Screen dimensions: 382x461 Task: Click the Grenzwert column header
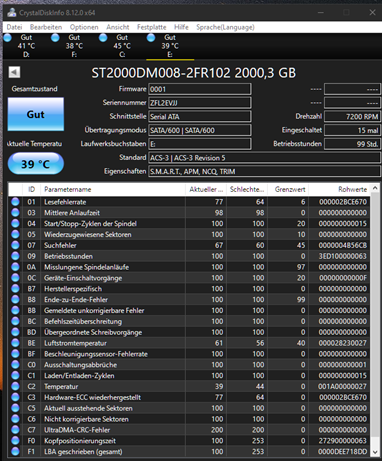click(288, 189)
